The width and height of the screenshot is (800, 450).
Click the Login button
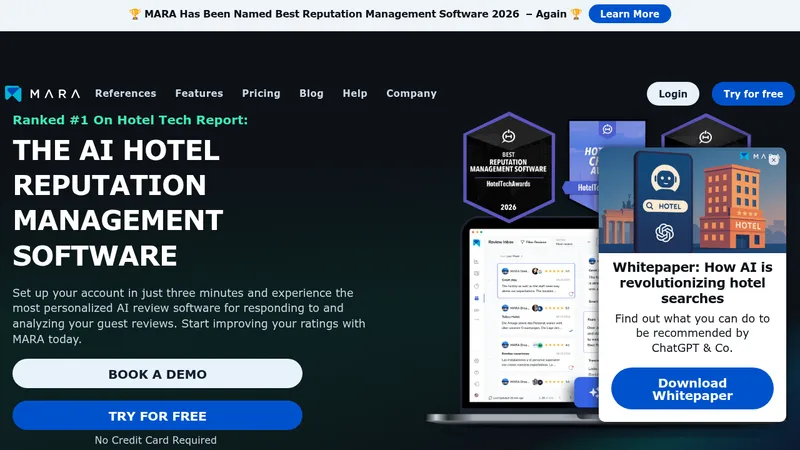click(x=673, y=94)
